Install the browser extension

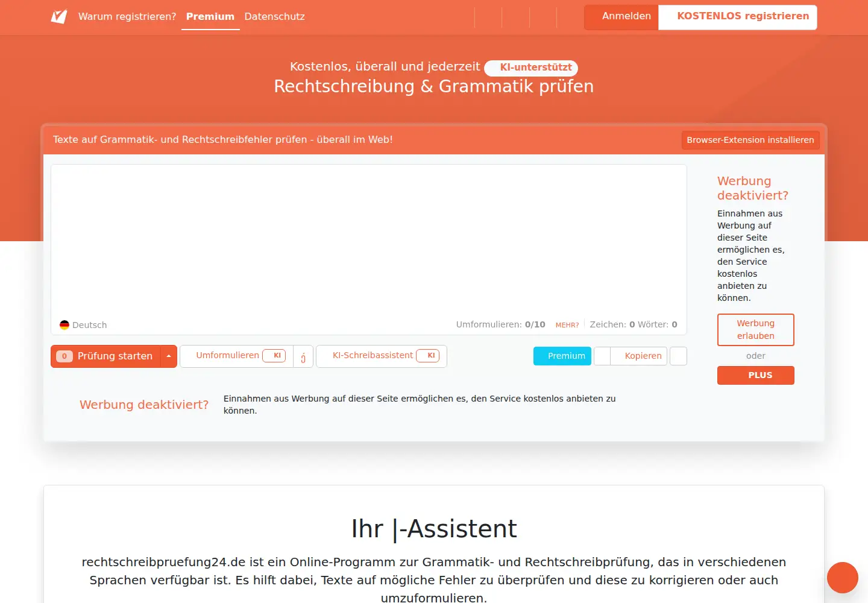pyautogui.click(x=750, y=140)
